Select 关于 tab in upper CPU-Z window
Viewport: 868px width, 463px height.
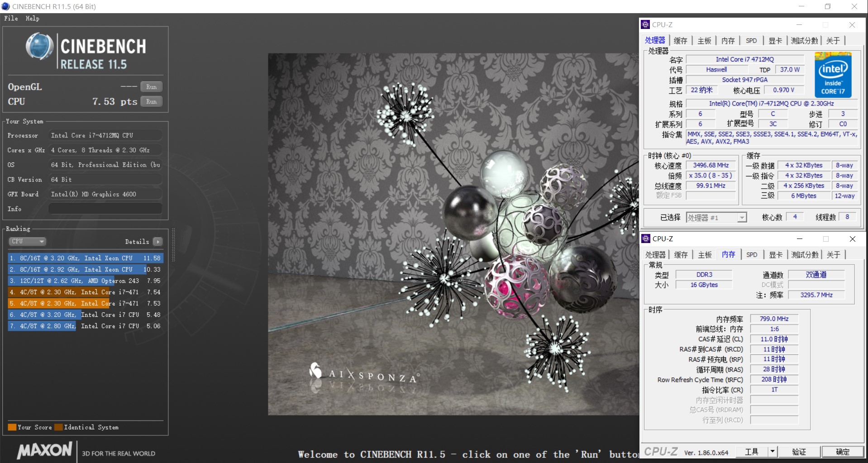(x=833, y=41)
